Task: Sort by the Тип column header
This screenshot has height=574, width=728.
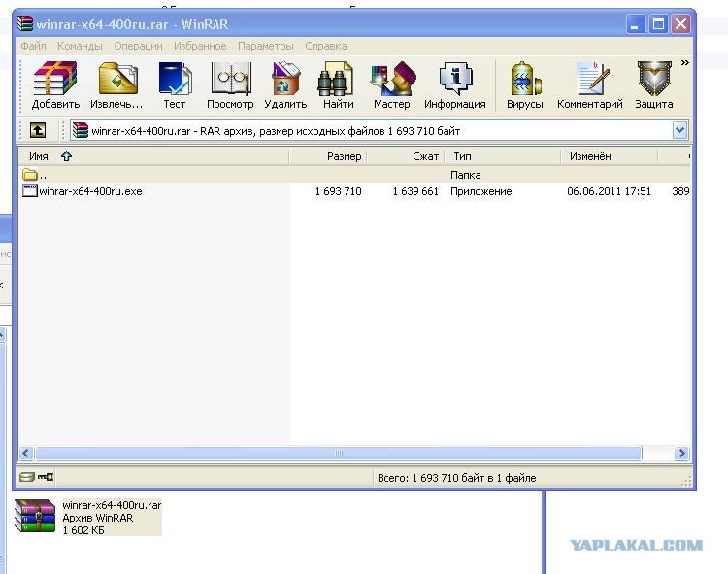Action: coord(503,156)
